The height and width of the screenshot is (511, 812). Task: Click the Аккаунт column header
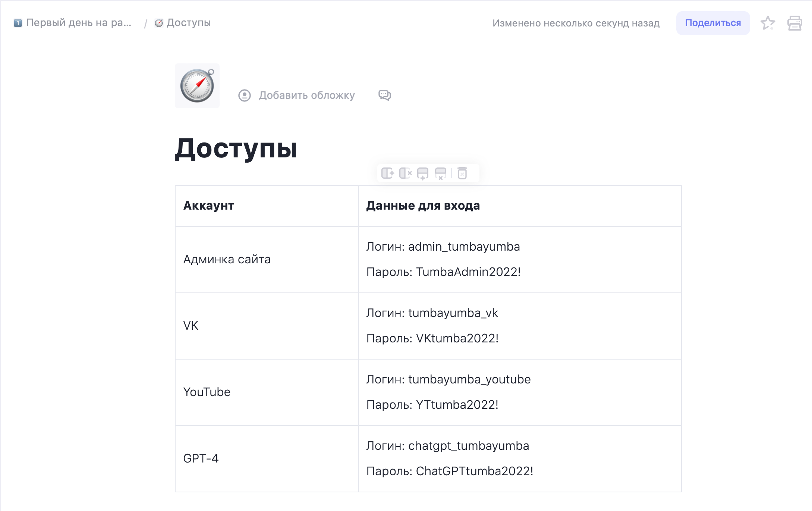209,206
